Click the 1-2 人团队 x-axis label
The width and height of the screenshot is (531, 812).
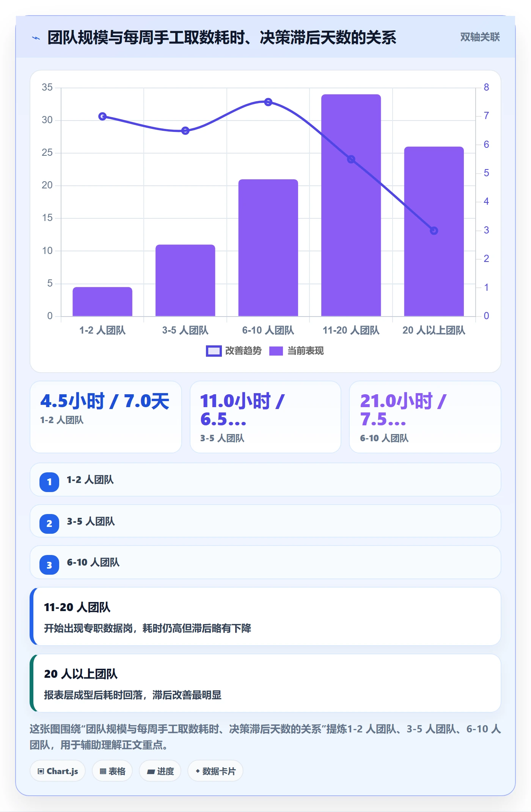click(x=102, y=330)
